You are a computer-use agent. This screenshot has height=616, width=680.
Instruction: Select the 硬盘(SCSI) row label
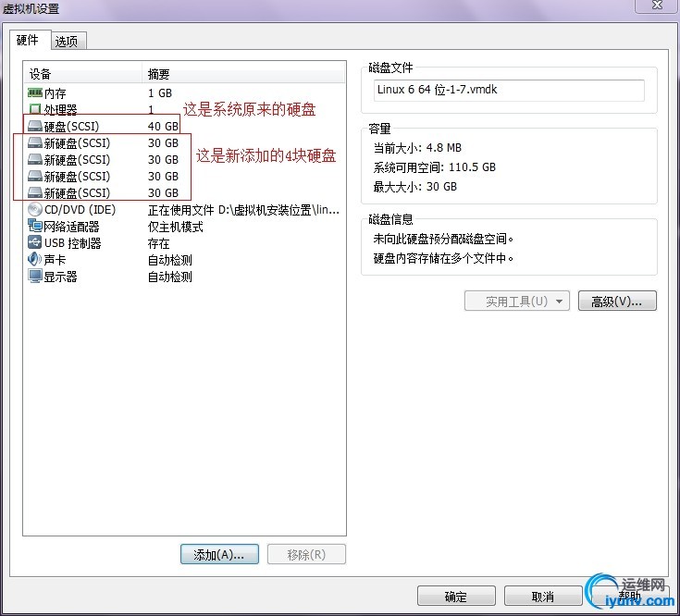click(71, 127)
